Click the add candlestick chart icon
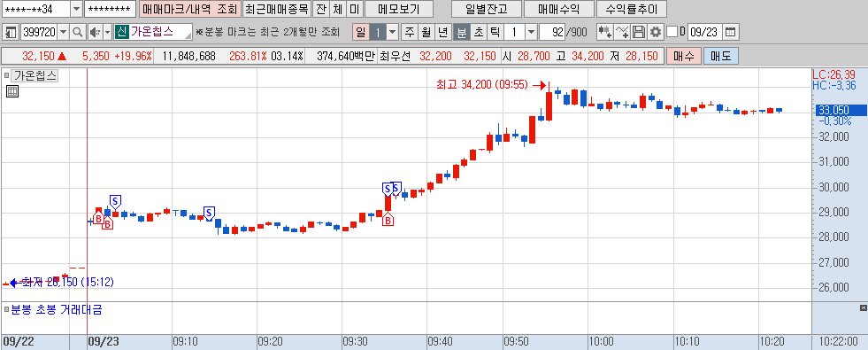Screen dimensions: 868x350 click(x=605, y=32)
